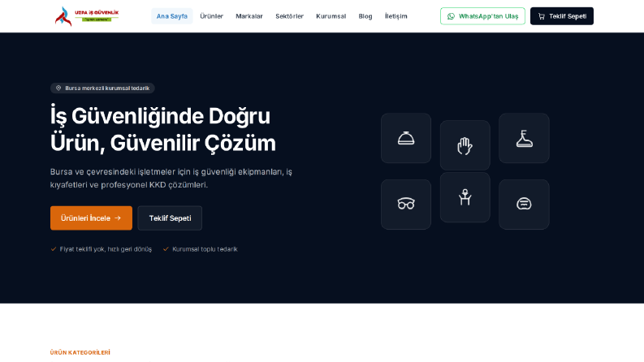Click the WhatsApp logo icon
This screenshot has width=644, height=362.
tap(451, 16)
